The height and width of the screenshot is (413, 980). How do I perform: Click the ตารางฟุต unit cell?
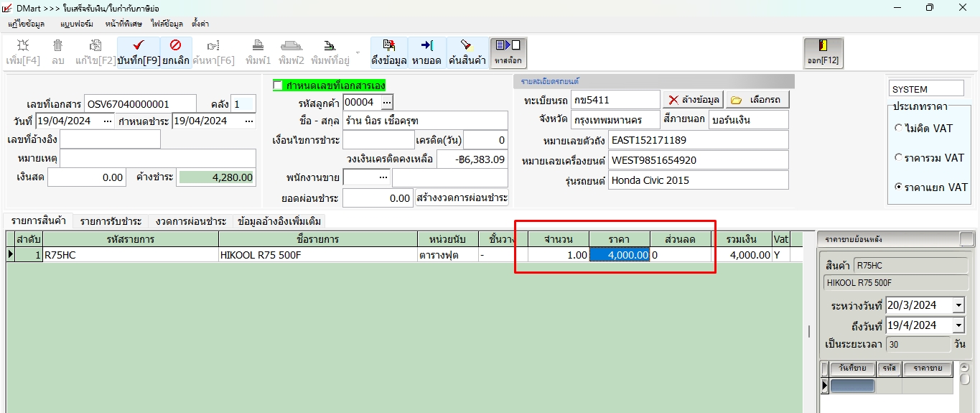point(447,255)
